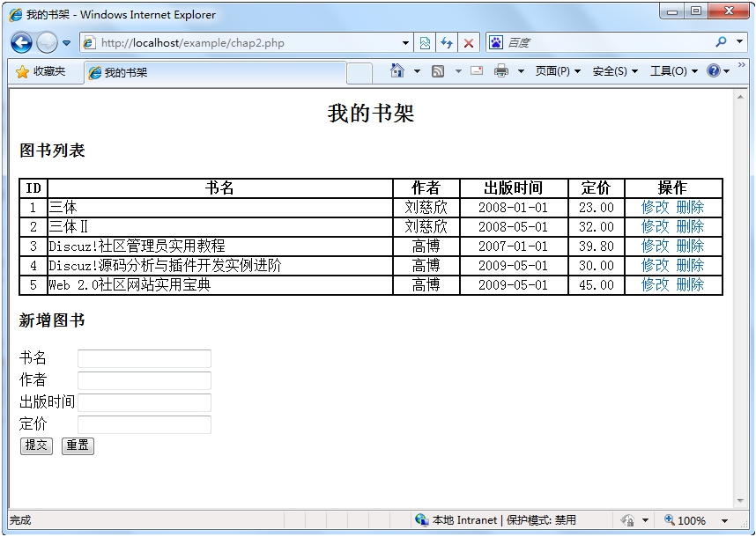Expand the toolbar overflow chevron
The height and width of the screenshot is (537, 756).
coord(742,65)
